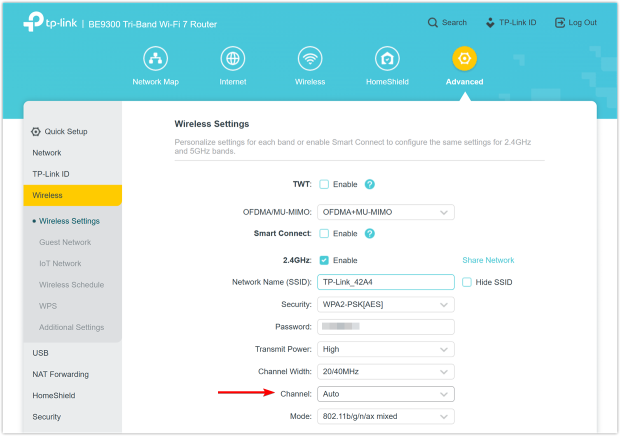Viewport: 620px width, 436px height.
Task: Click the Quick Setup gear icon
Action: (36, 132)
